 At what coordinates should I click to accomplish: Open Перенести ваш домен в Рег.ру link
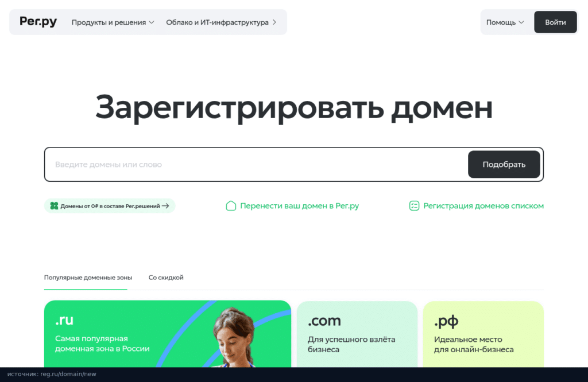point(292,205)
